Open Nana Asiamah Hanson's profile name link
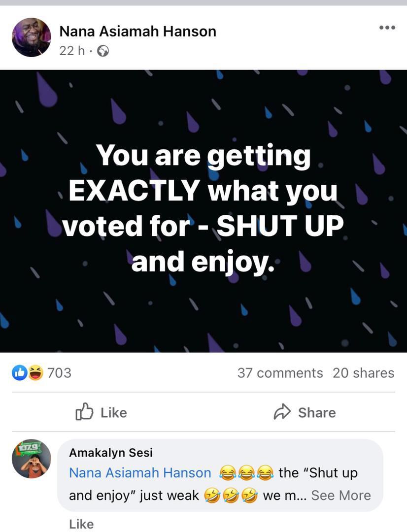 point(137,32)
